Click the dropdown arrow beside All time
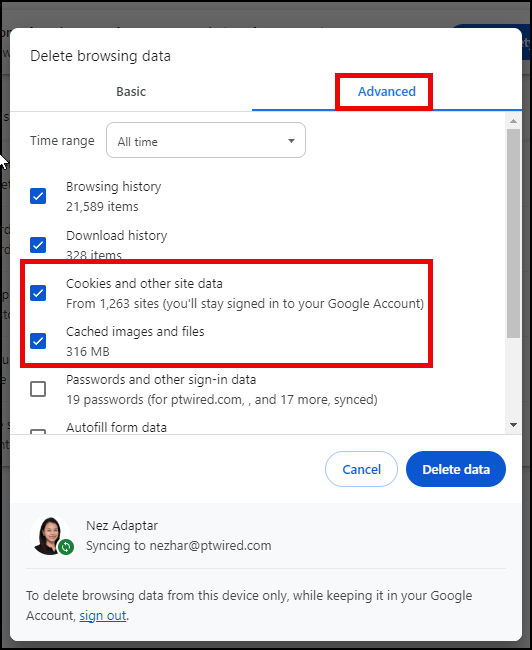 [x=292, y=141]
